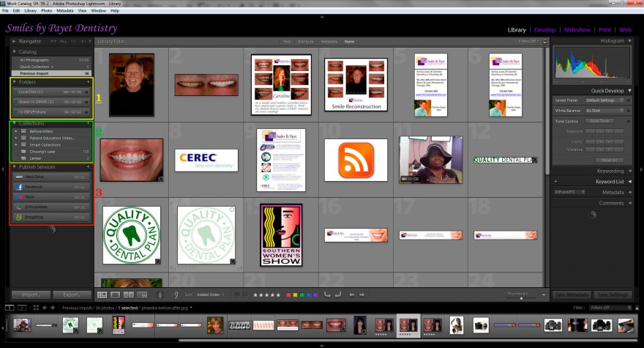Set flag as rejected icon
The height and width of the screenshot is (348, 644).
244,295
